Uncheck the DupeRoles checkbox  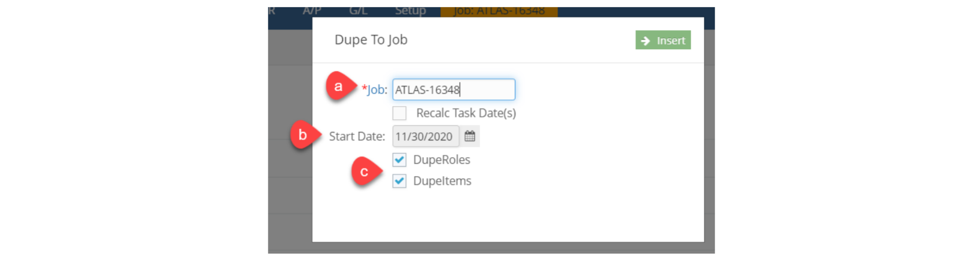pos(399,159)
